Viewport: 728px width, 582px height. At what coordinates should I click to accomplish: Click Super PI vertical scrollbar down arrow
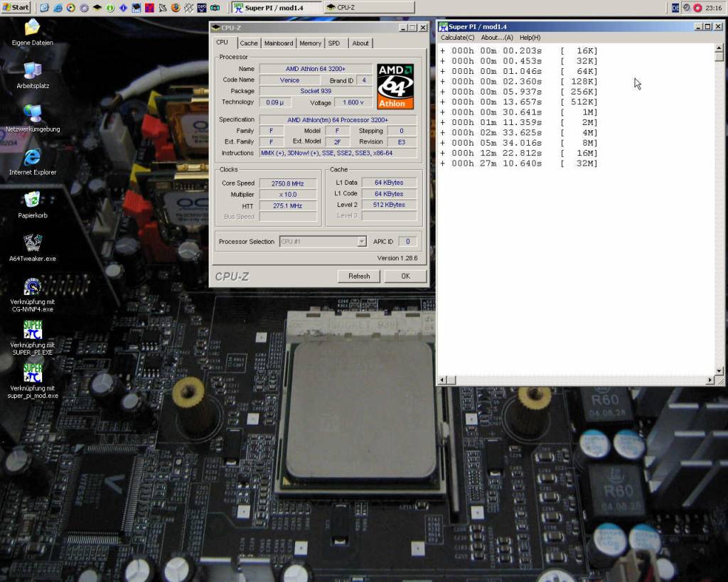click(x=719, y=371)
